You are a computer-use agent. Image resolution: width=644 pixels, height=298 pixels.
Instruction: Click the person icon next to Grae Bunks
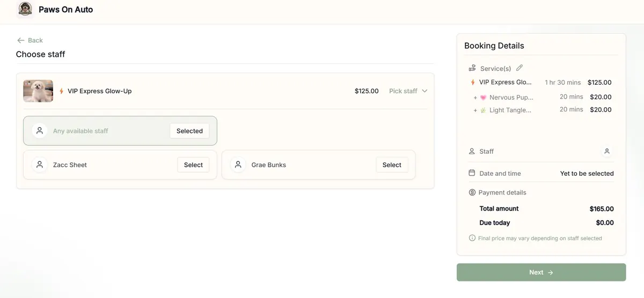coord(238,165)
